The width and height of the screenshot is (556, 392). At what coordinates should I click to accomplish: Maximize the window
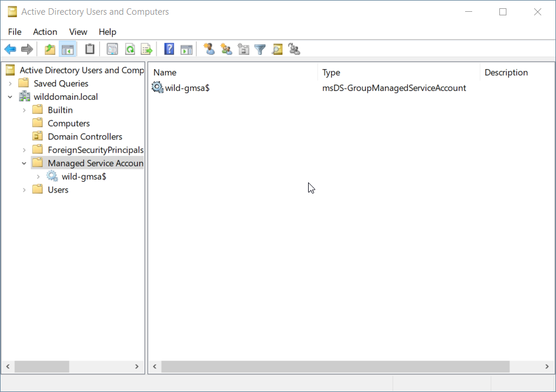pos(503,12)
